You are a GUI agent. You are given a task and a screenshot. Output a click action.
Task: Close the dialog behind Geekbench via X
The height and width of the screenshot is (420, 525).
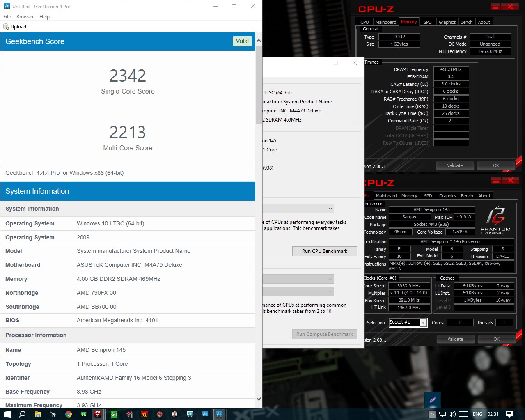355,63
